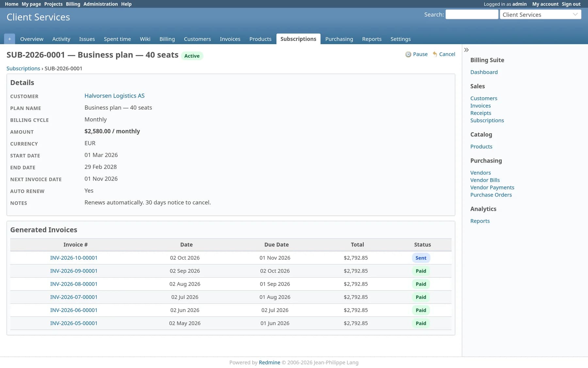The height and width of the screenshot is (368, 588).
Task: Click the Subscriptions breadcrumb link
Action: 23,68
